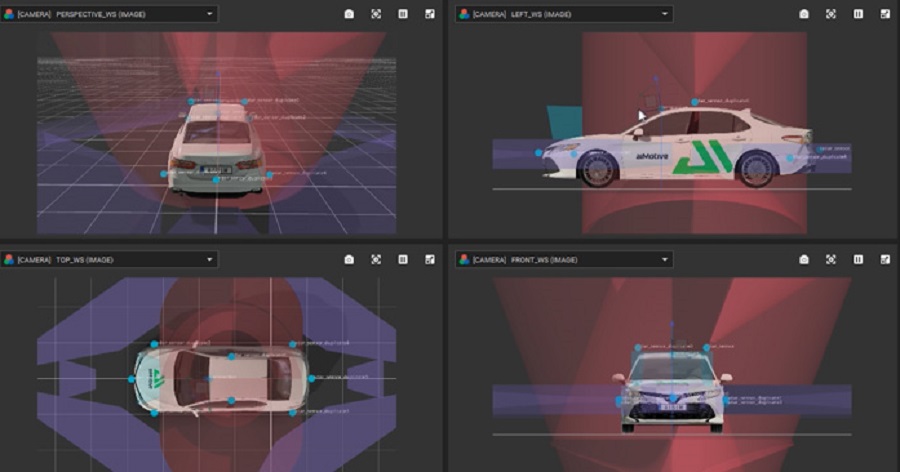Take a snapshot of the PERSPECTIVE_WS view
Screen dimensions: 900x472
click(349, 14)
